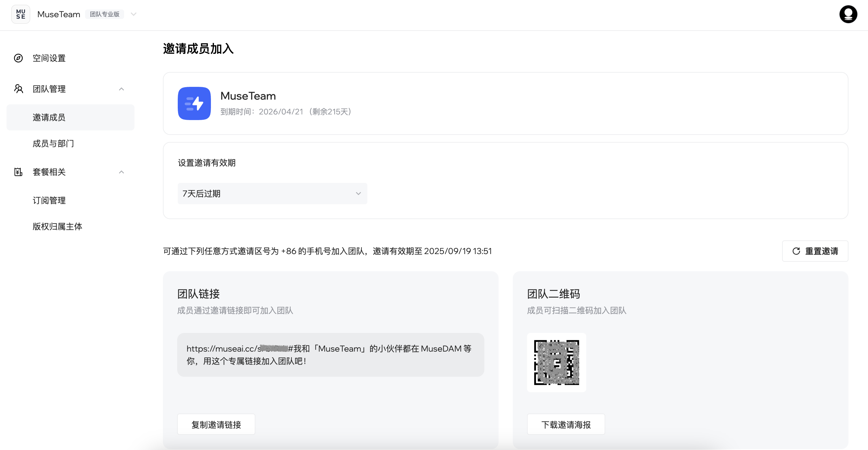
Task: Click the refresh icon in 重置邀请
Action: [x=796, y=251]
